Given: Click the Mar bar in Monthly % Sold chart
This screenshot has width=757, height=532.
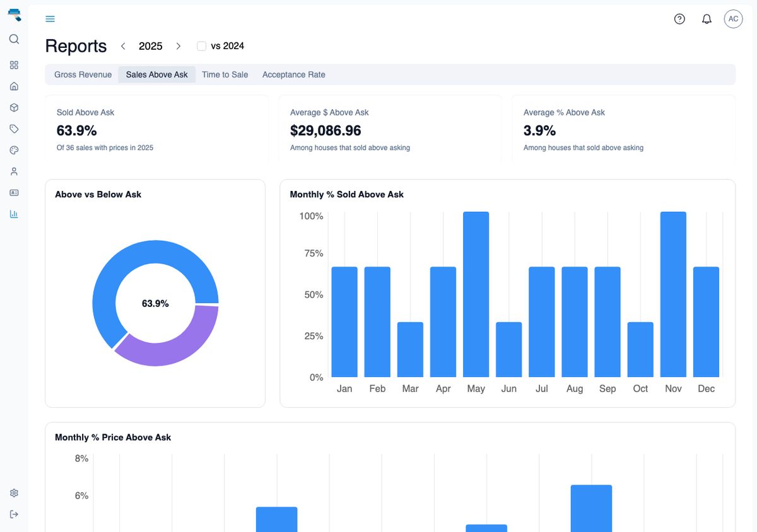Looking at the screenshot, I should click(x=410, y=350).
